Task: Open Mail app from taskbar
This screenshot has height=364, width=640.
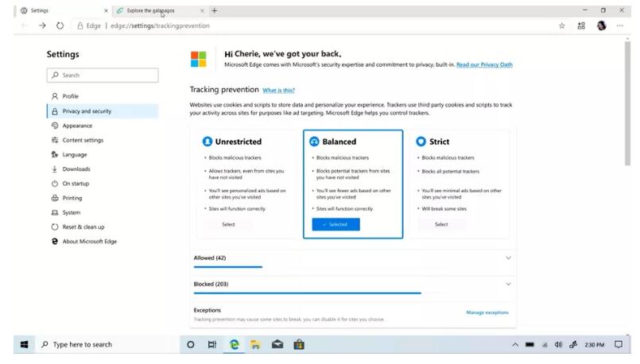Action: coord(277,345)
